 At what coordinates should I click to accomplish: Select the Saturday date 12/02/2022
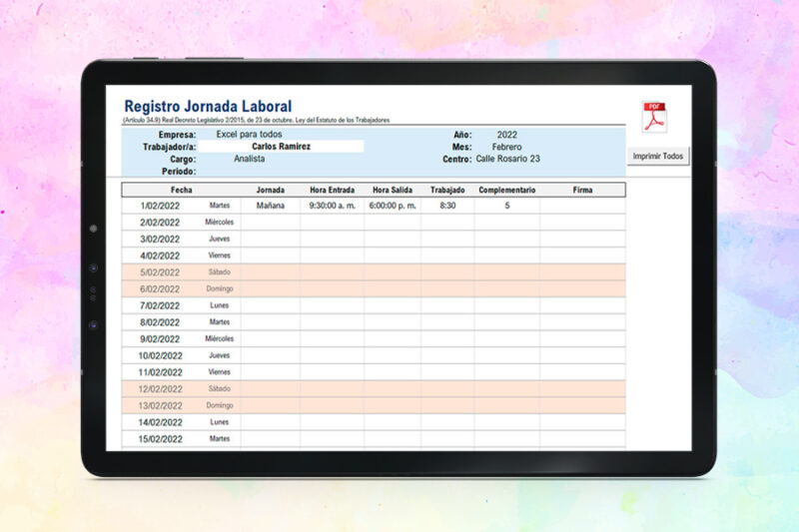tap(160, 389)
